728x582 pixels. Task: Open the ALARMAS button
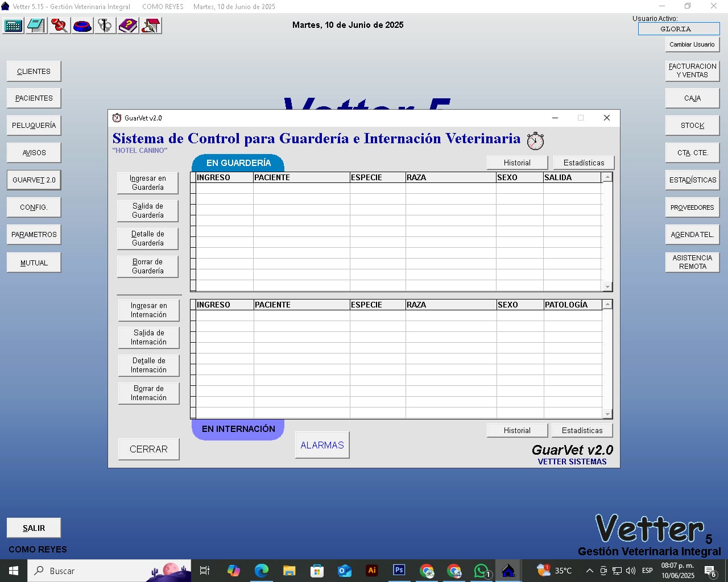click(322, 446)
